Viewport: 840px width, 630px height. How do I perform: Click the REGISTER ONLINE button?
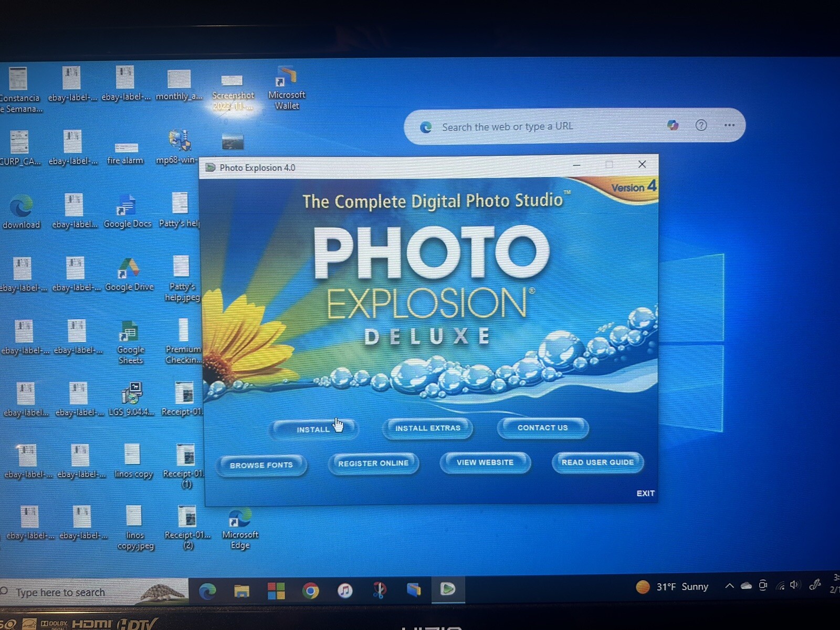pos(373,463)
